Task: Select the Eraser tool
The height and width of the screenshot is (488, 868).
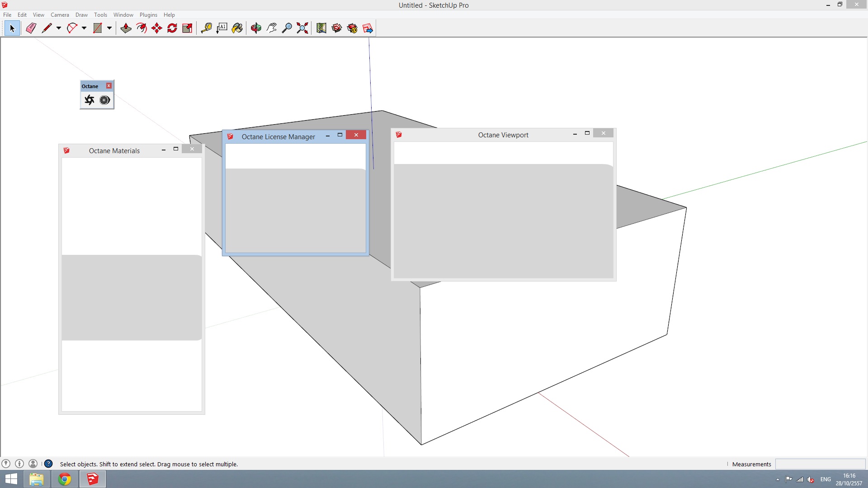Action: [31, 28]
